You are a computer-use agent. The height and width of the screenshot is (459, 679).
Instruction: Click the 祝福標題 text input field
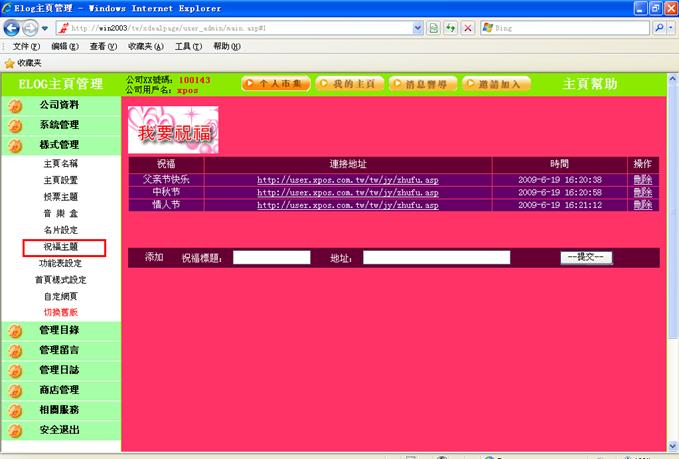[x=271, y=258]
